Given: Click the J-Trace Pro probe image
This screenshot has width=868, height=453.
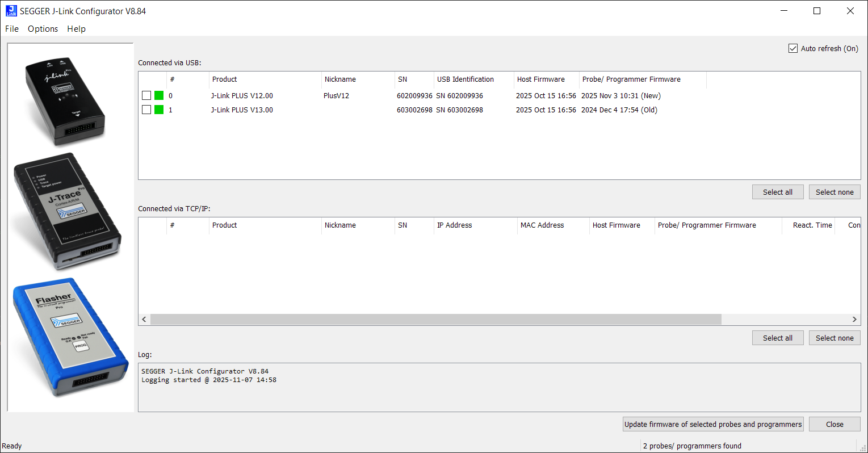Looking at the screenshot, I should click(67, 210).
